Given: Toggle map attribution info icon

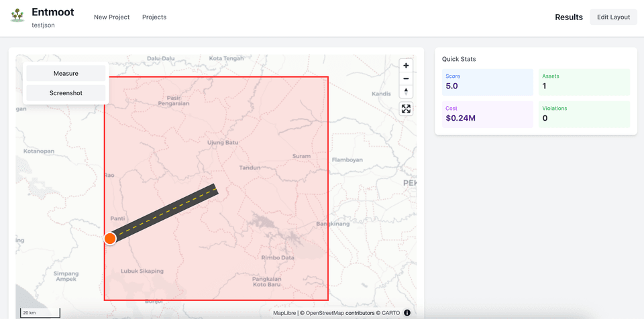Looking at the screenshot, I should pyautogui.click(x=407, y=312).
